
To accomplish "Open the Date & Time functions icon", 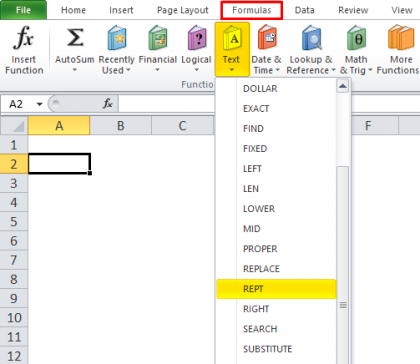I will 267,37.
